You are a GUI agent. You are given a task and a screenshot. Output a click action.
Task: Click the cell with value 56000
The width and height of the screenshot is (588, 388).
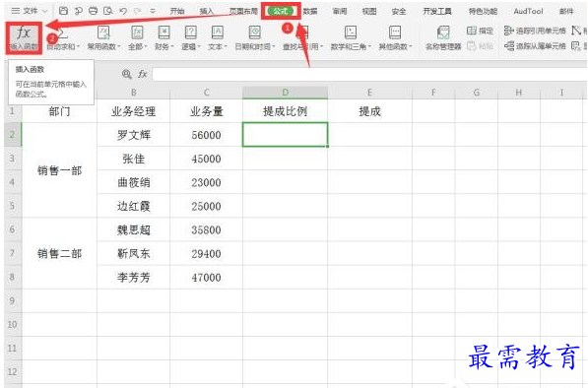click(206, 135)
